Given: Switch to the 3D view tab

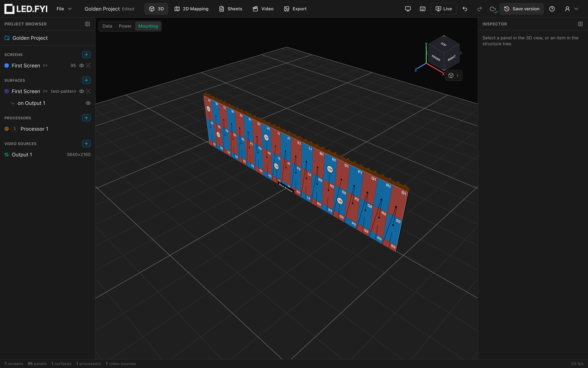Looking at the screenshot, I should 156,9.
